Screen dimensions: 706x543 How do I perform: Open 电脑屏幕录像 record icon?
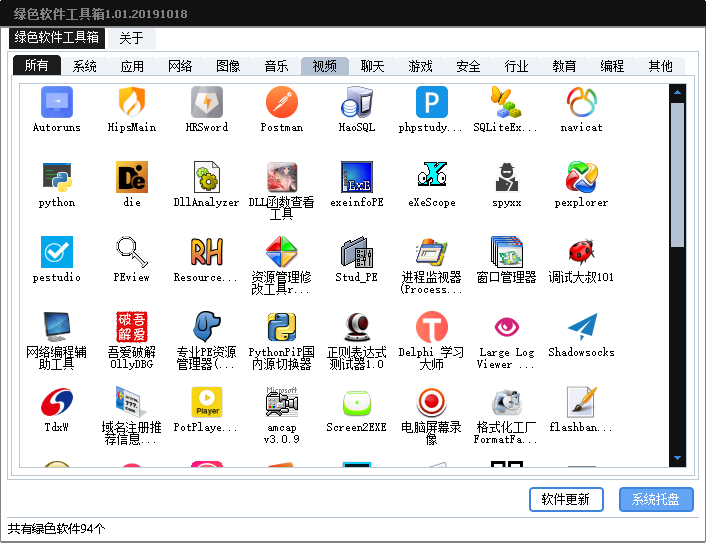432,402
